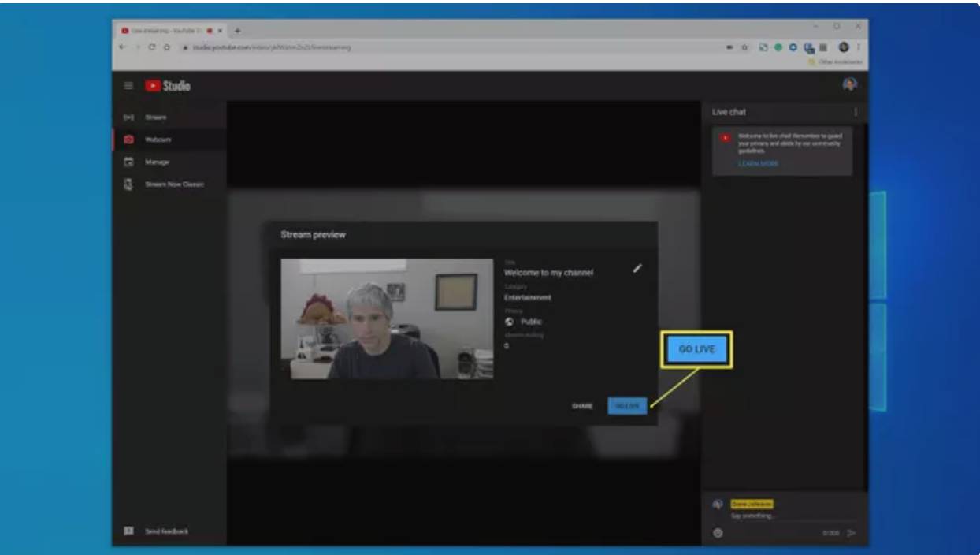Open the hamburger menu in YouTube Studio
980x555 pixels.
click(x=128, y=86)
